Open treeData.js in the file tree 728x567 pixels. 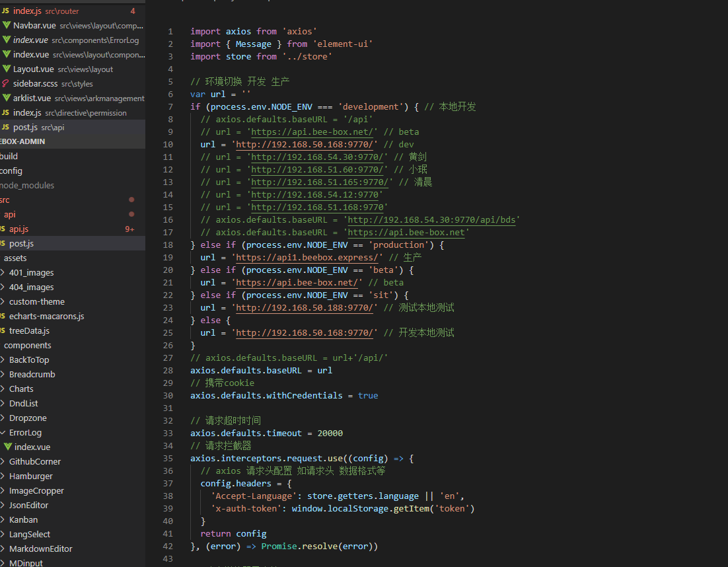pos(29,331)
